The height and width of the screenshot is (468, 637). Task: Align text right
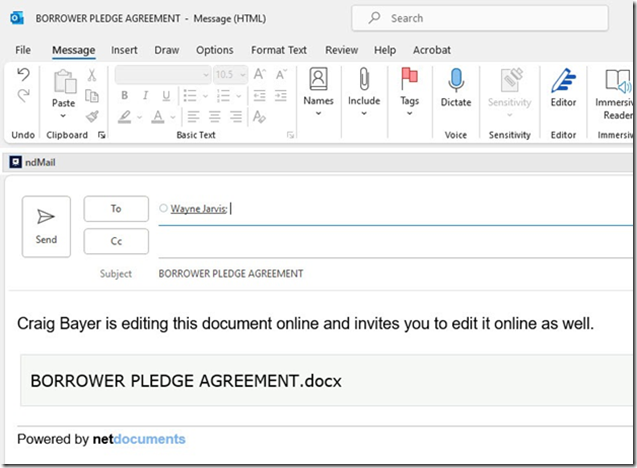point(236,117)
